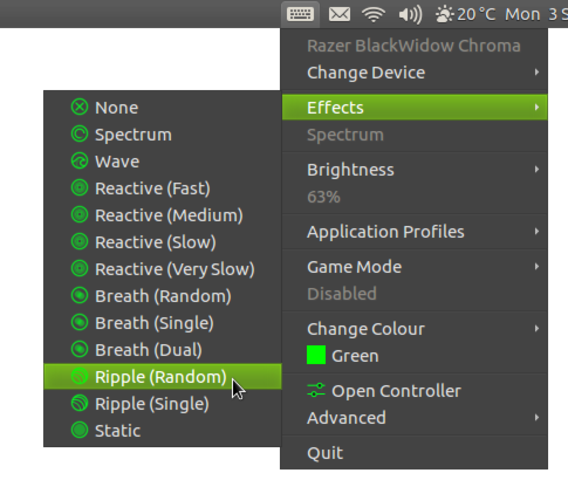
Task: Open the volume speaker icon
Action: (410, 15)
